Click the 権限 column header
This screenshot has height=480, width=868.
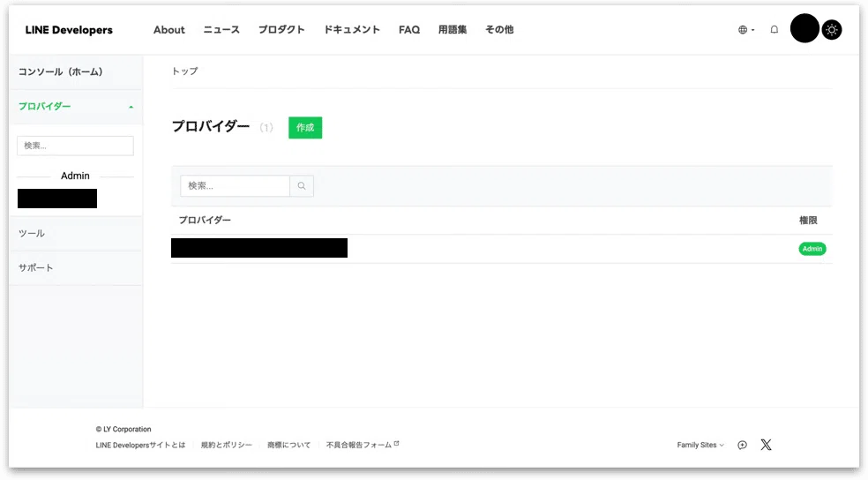point(808,221)
